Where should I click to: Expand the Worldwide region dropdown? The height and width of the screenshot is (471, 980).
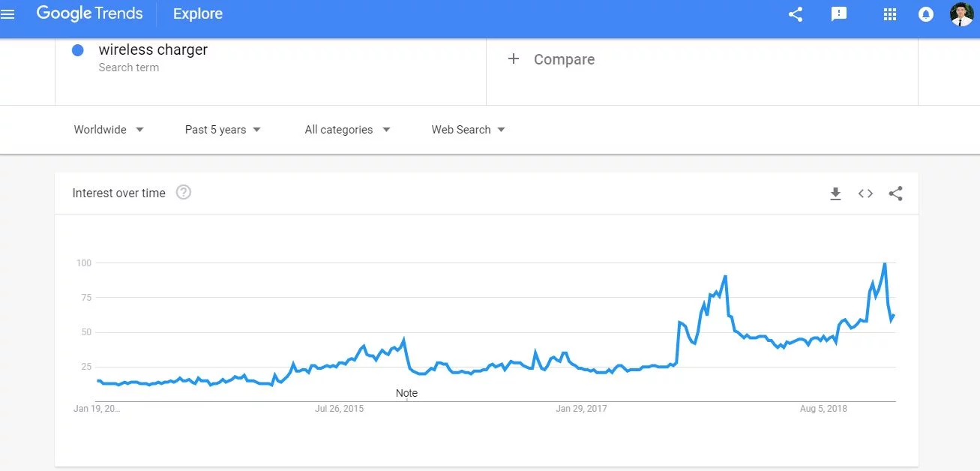point(109,130)
